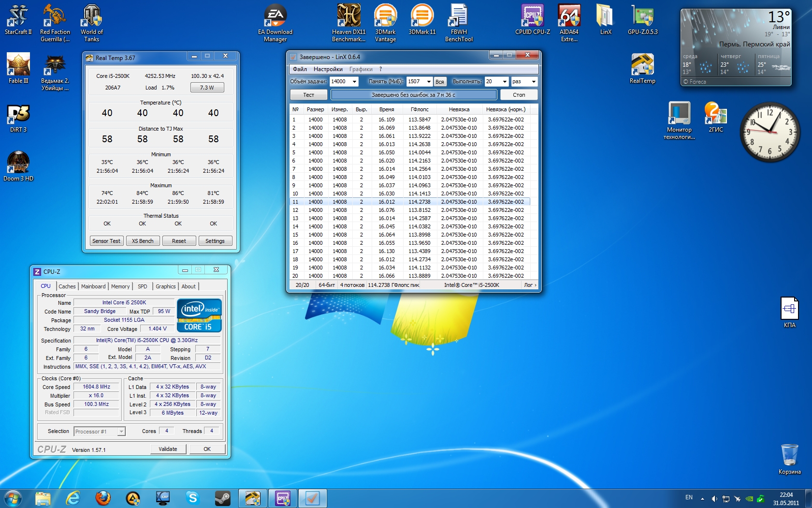Click the LinX completion progress bar

click(414, 95)
